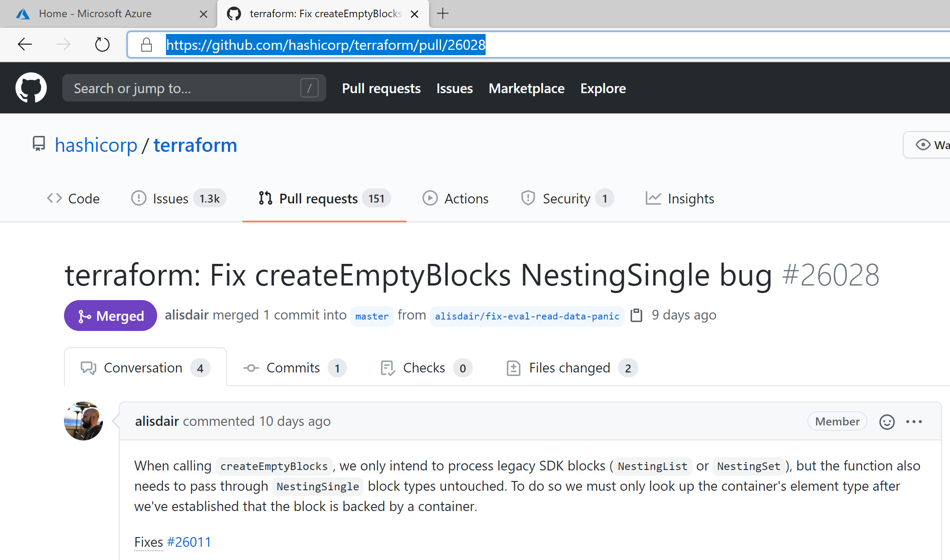Open the hashicorp organization page
This screenshot has height=560, width=950.
[96, 145]
